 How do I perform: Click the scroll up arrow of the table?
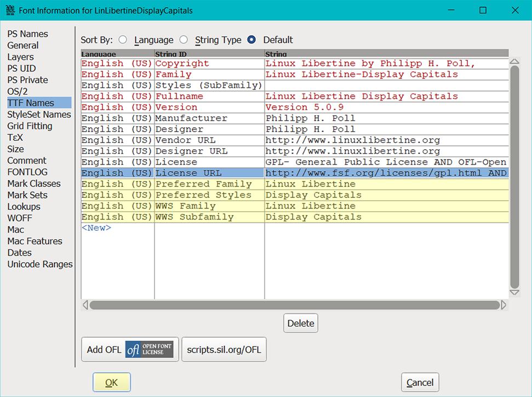point(514,61)
